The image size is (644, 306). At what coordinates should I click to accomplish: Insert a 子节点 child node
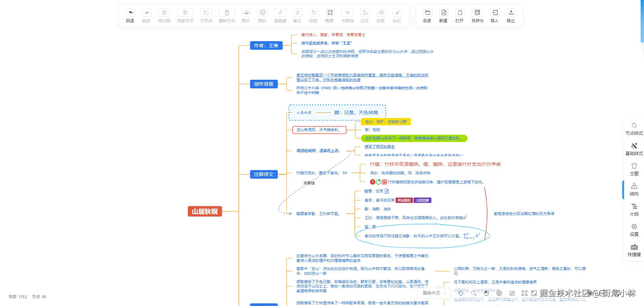pyautogui.click(x=206, y=16)
